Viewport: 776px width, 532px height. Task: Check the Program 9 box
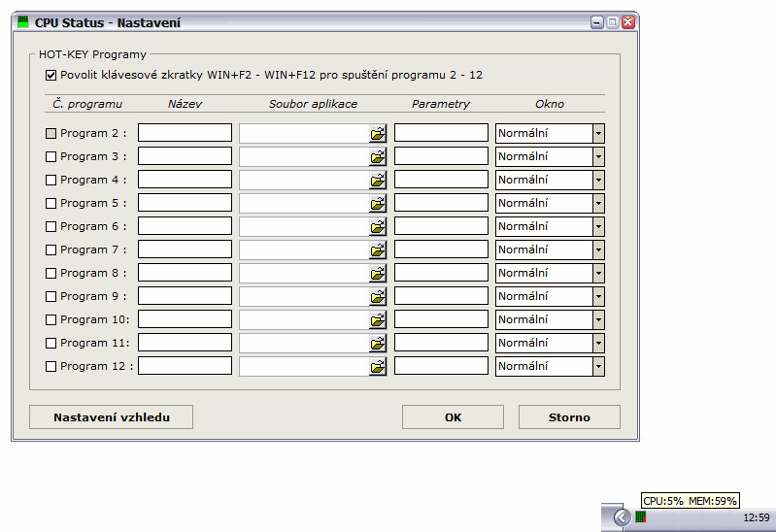(x=51, y=296)
